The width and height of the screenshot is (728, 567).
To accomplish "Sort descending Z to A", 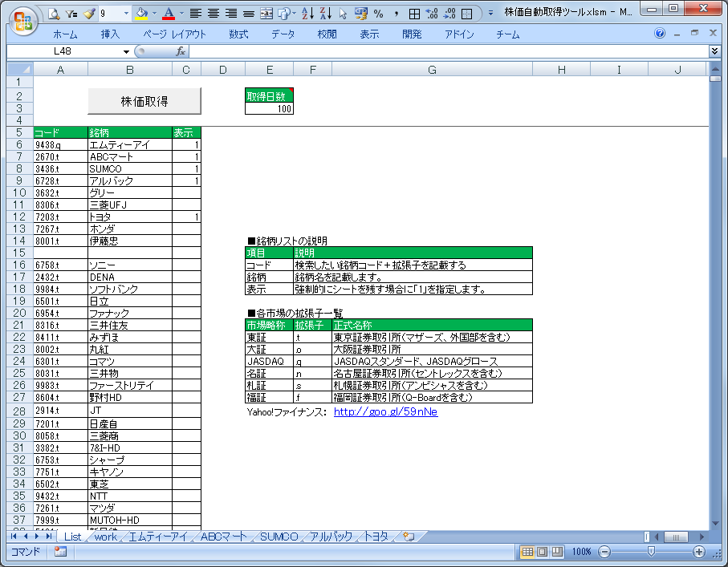I will click(326, 14).
